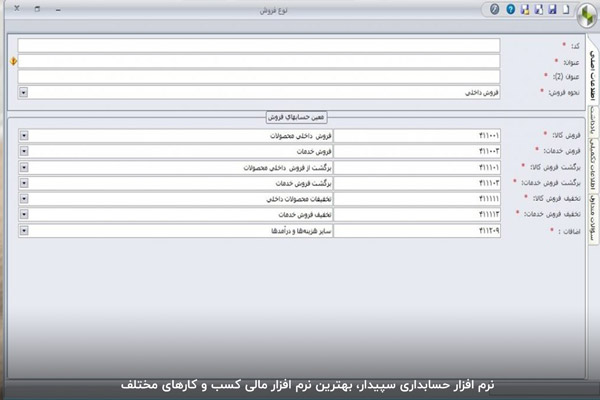This screenshot has height=400, width=600.
Task: Click the معین حسابهای فروش header button
Action: point(296,117)
